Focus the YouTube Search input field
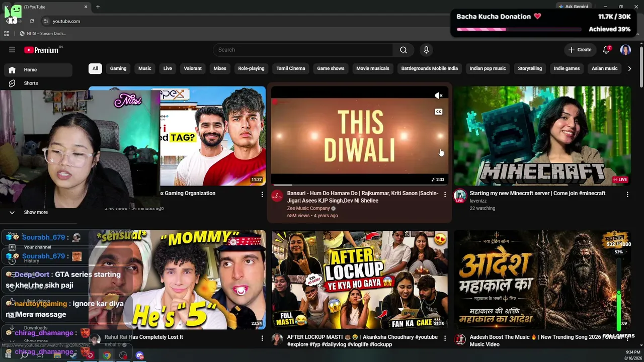This screenshot has width=644, height=362. pos(303,50)
